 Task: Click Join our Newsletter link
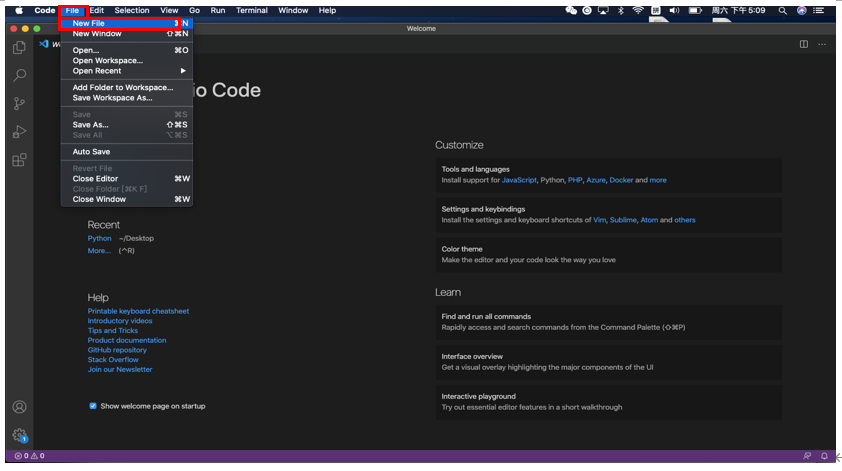(x=120, y=369)
